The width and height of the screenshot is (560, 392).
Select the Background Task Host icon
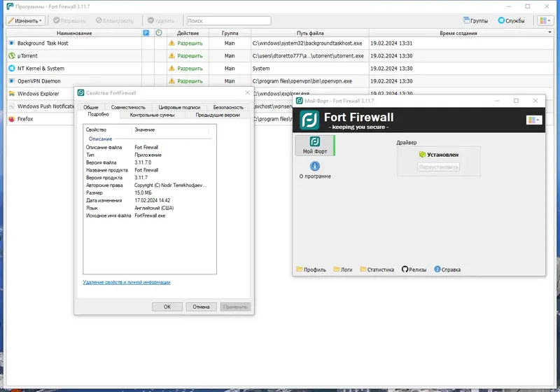(x=12, y=43)
